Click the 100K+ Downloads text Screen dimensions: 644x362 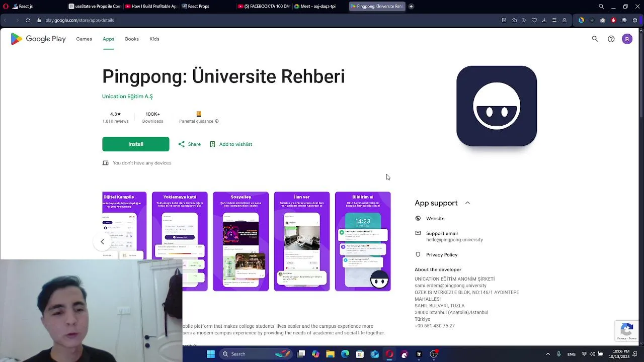(x=152, y=118)
